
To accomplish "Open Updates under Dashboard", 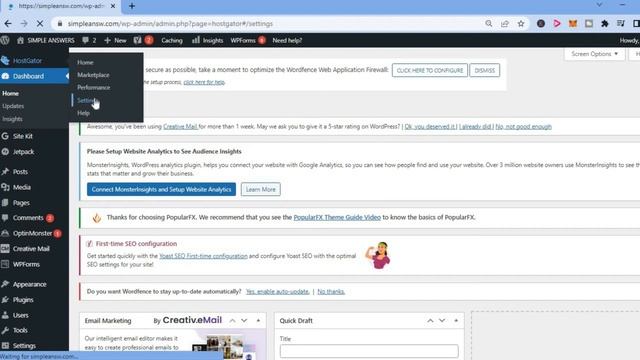I will [x=13, y=106].
